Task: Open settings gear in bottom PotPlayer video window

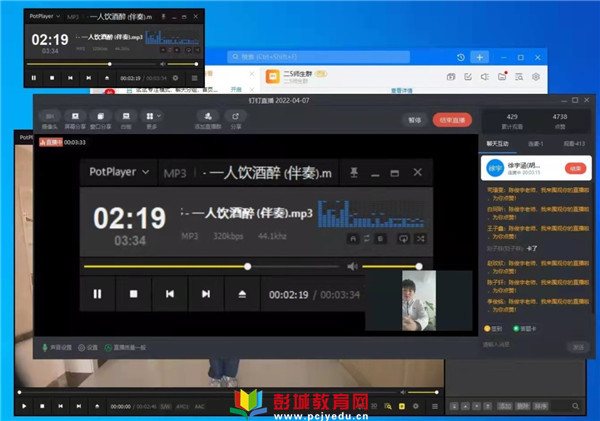Action: 416,406
